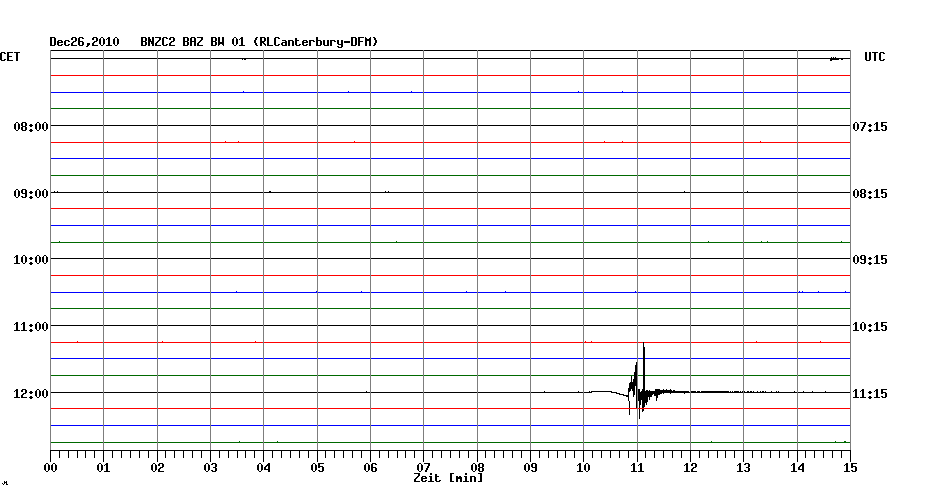The width and height of the screenshot is (930, 494).
Task: Click the 00 minute tick label
Action: (x=51, y=467)
